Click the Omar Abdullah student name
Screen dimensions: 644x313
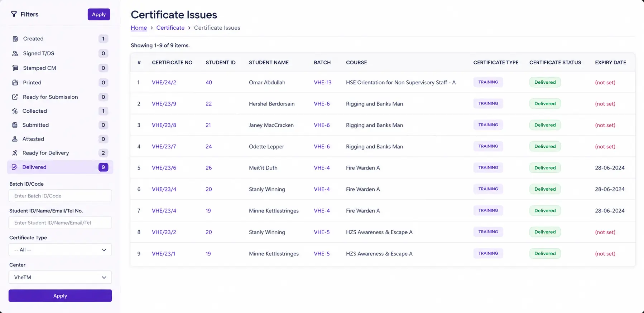click(267, 82)
